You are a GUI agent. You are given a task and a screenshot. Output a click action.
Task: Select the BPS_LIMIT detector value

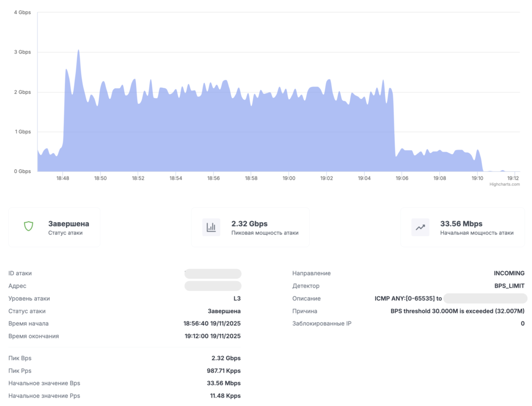[x=509, y=286]
